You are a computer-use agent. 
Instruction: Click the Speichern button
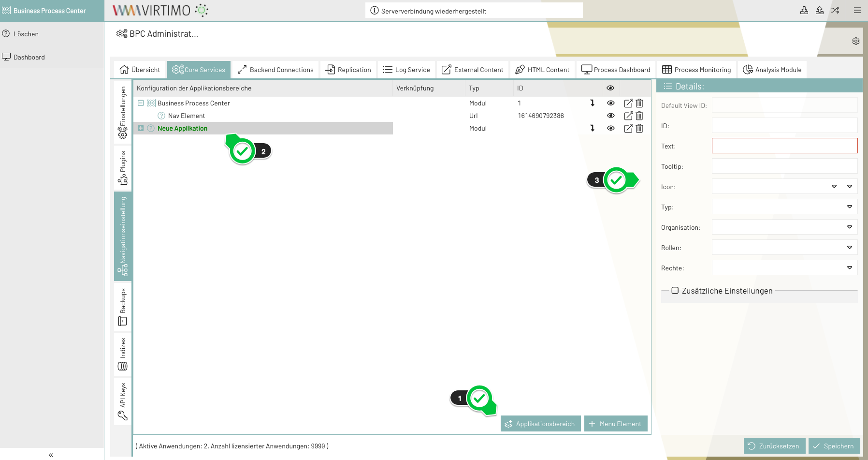(834, 446)
